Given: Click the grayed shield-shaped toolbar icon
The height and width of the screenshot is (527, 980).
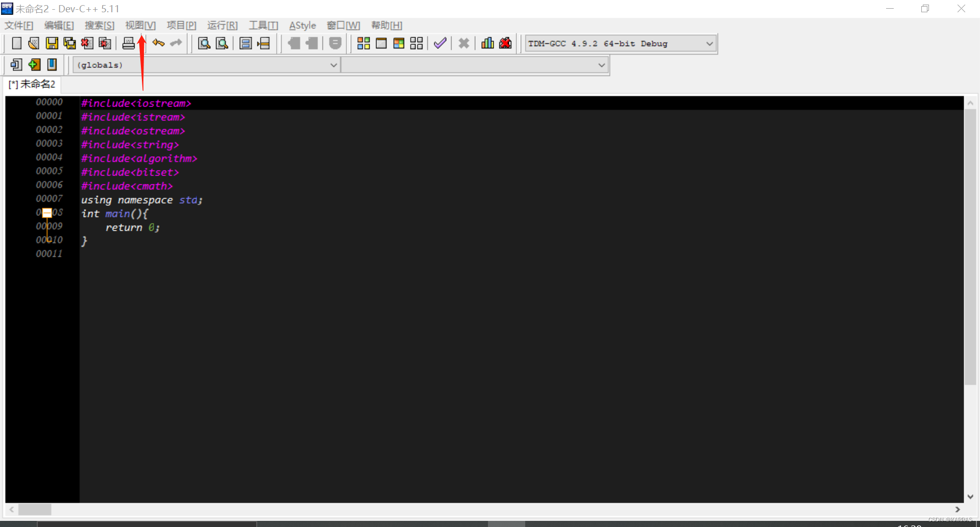Looking at the screenshot, I should [x=335, y=43].
